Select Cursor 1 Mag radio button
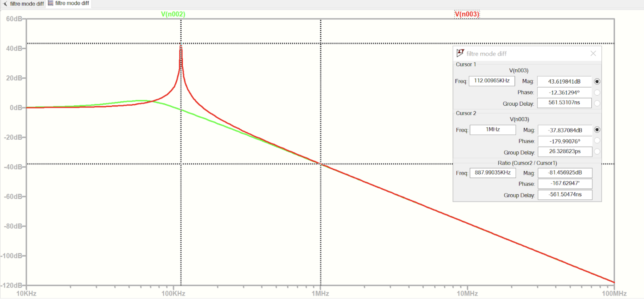Viewport: 644px width, 299px height. tap(597, 81)
